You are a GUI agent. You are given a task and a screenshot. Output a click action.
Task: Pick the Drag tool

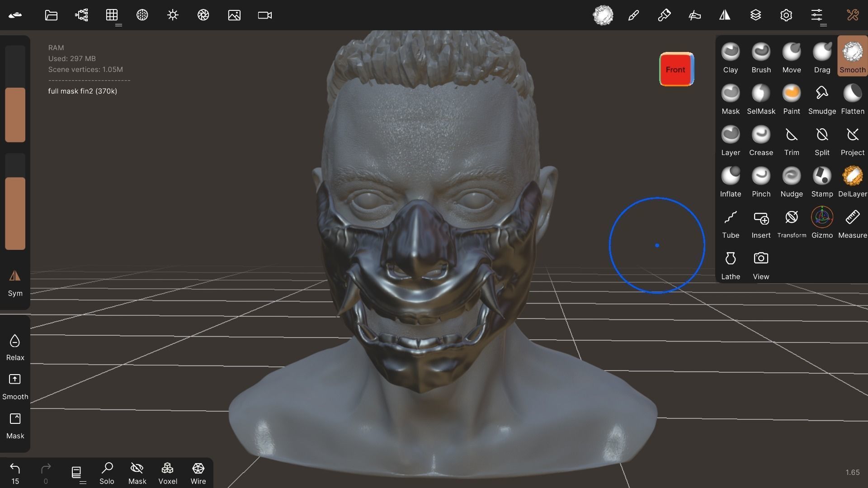coord(822,57)
